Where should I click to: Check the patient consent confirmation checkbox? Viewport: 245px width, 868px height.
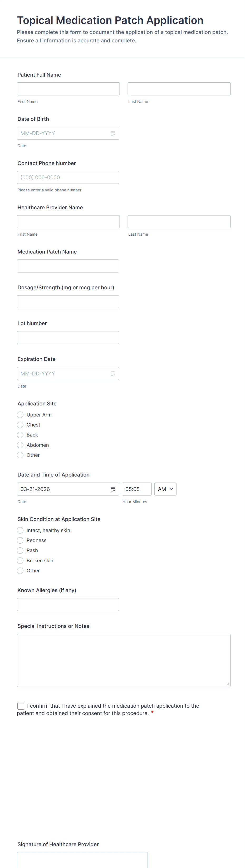[x=21, y=706]
